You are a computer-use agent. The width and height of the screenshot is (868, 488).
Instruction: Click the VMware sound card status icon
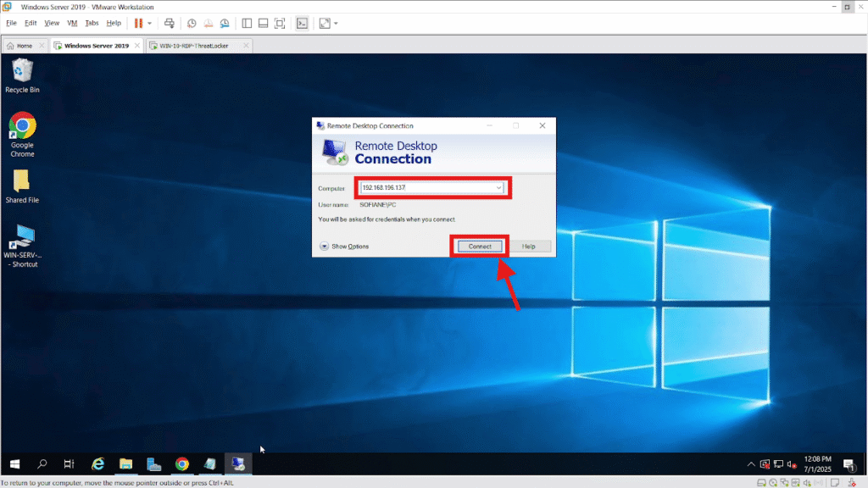point(807,483)
